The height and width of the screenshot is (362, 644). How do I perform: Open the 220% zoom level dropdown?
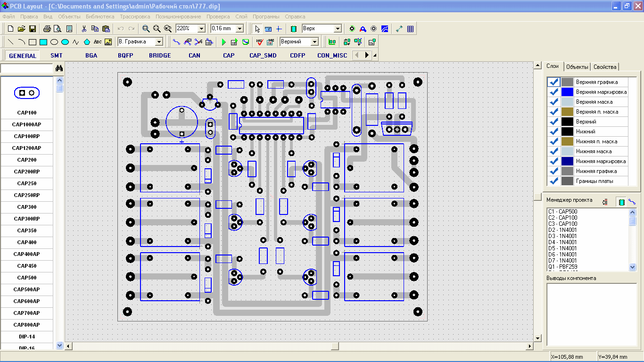point(202,29)
